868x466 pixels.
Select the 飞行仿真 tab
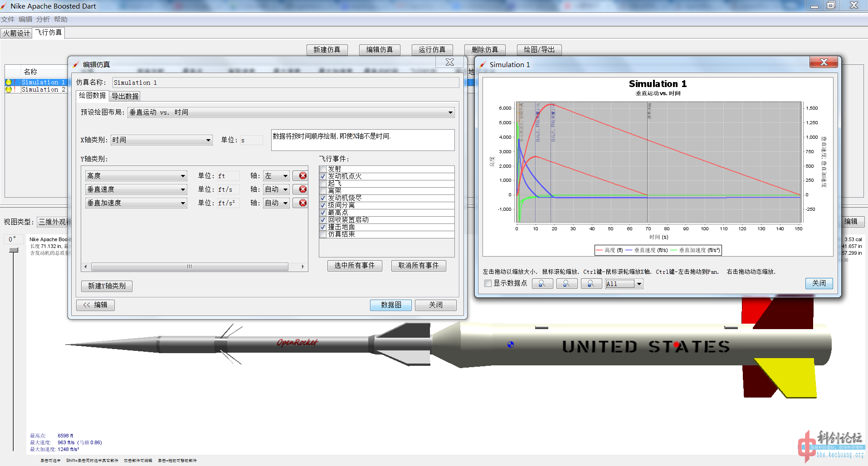tap(49, 33)
